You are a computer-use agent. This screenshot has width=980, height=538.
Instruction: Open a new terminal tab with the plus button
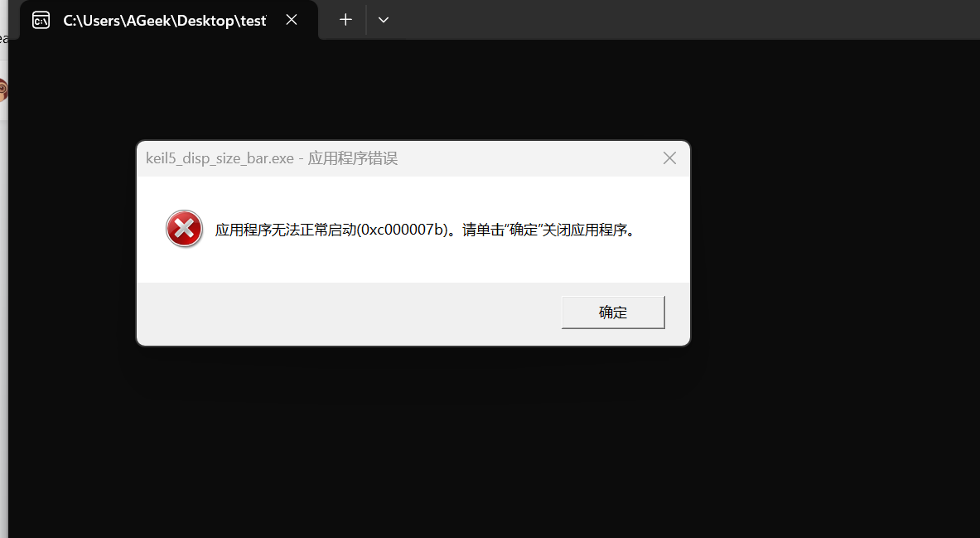click(x=345, y=20)
